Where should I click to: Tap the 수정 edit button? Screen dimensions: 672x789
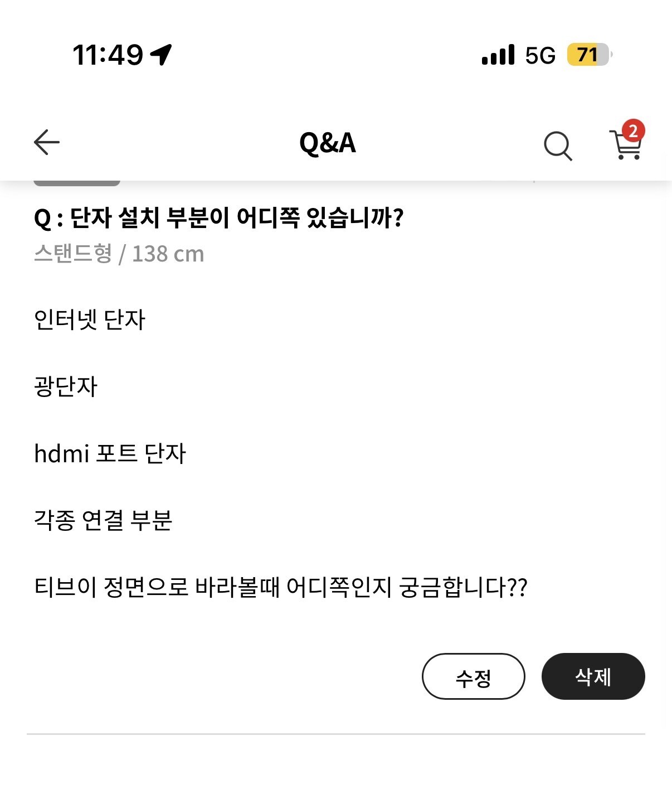pyautogui.click(x=474, y=676)
